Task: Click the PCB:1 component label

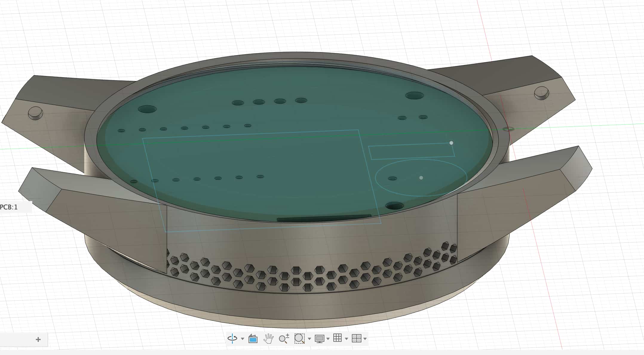Action: coord(10,207)
